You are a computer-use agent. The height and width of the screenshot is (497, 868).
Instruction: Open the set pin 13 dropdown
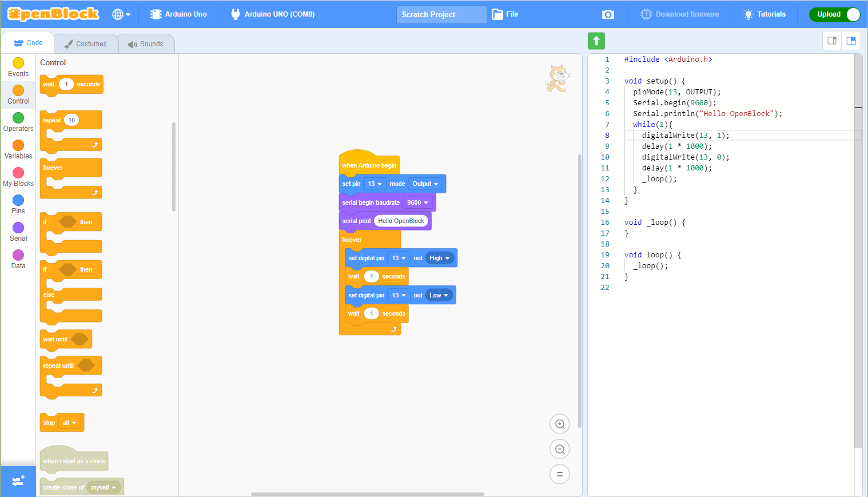pos(375,184)
